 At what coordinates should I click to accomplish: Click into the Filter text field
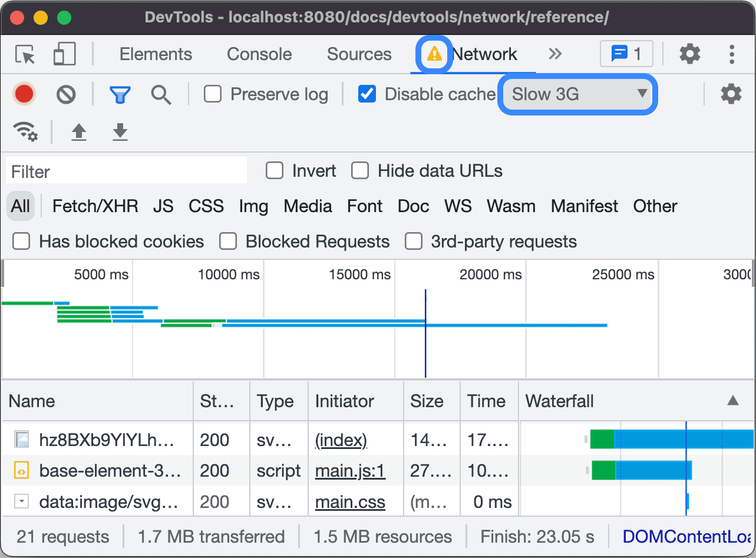[x=127, y=171]
